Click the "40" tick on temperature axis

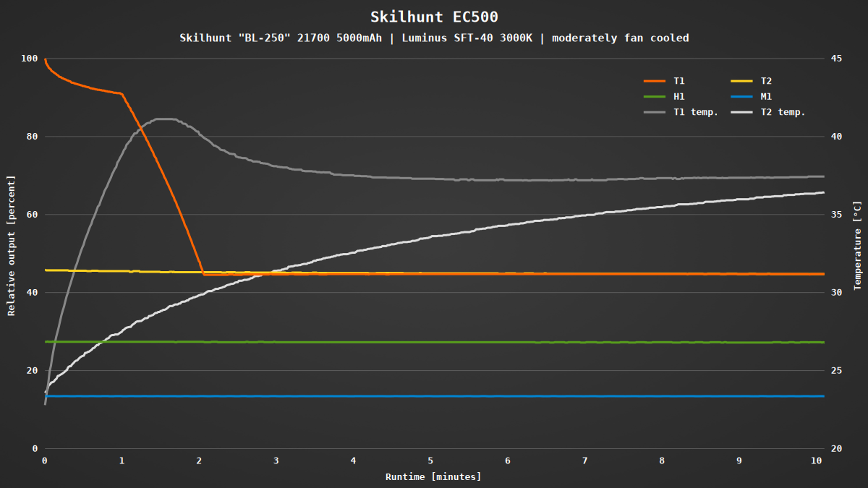pos(837,136)
